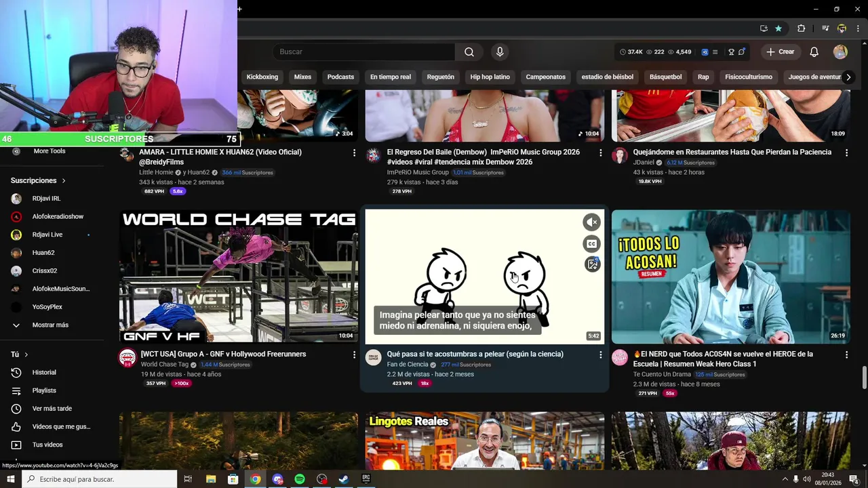The height and width of the screenshot is (488, 868).
Task: Mute the preview video speaker icon
Action: (592, 222)
